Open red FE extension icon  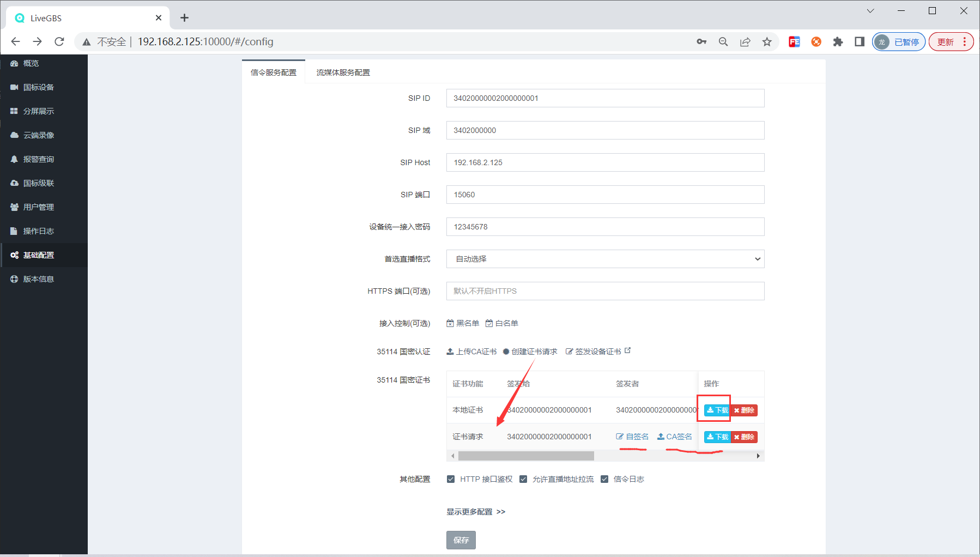coord(794,41)
